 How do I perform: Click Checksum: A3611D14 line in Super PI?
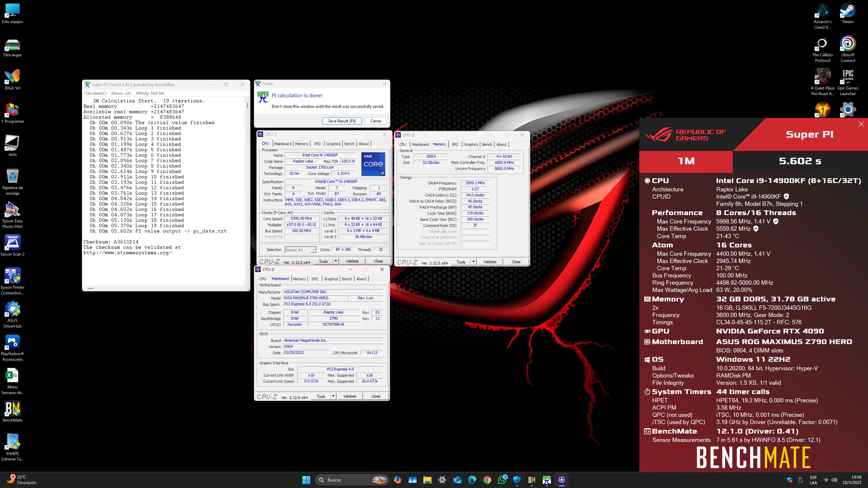coord(111,242)
